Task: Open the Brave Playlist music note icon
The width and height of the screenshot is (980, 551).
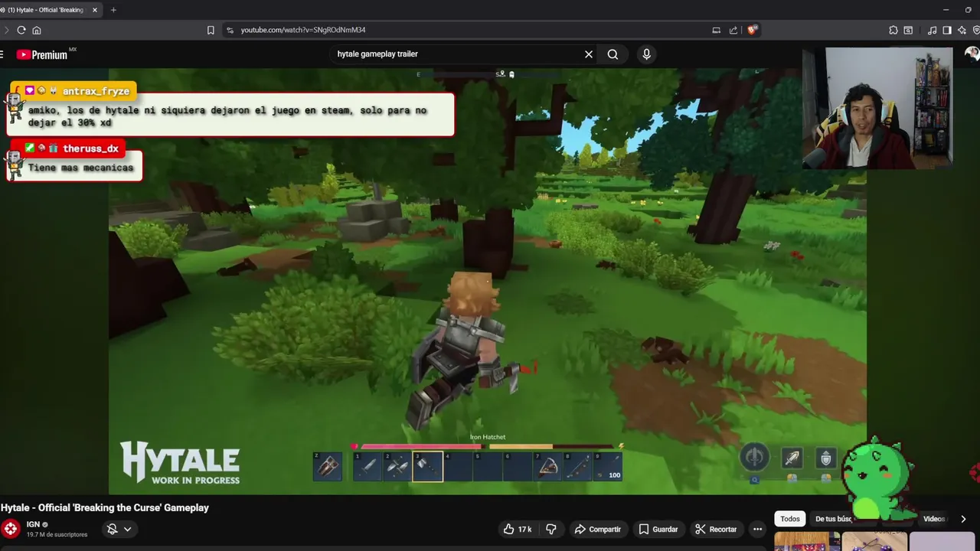Action: click(932, 30)
